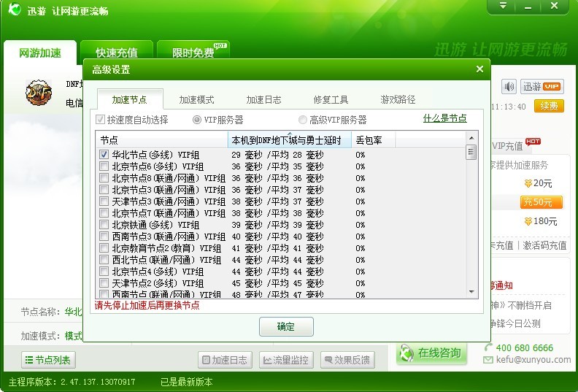Check 天津节点2(多线) VIP组 checkbox
The image size is (578, 392).
[104, 283]
